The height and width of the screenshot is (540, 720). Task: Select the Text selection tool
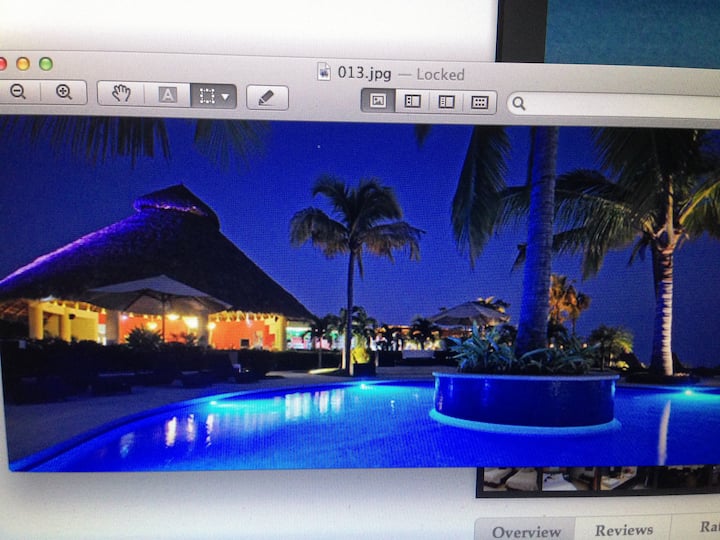167,95
